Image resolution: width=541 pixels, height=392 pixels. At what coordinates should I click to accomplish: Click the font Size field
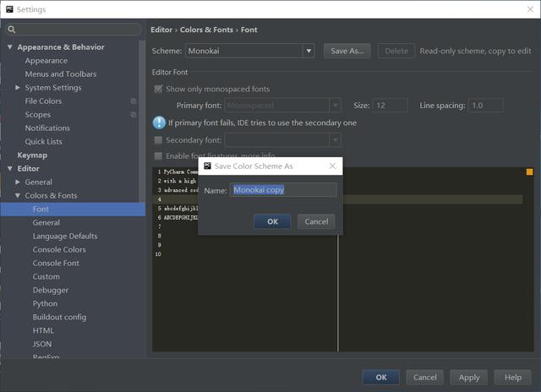391,105
